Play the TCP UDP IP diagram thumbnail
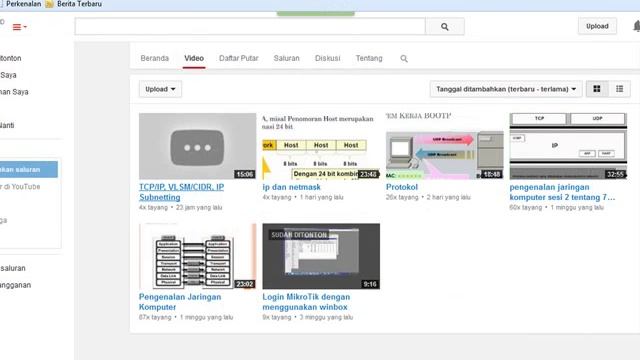Screen dimensions: 640x360 pyautogui.click(x=568, y=146)
